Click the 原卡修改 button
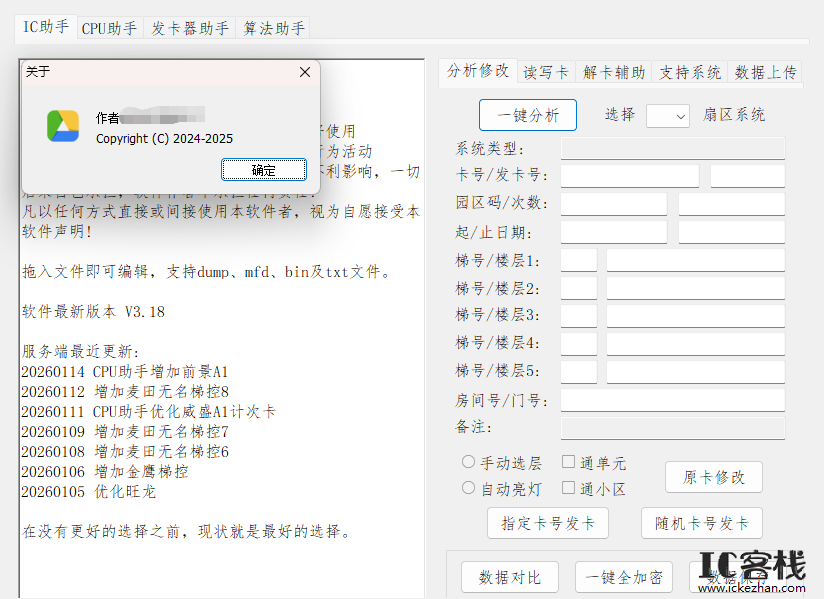The width and height of the screenshot is (824, 599). click(713, 477)
